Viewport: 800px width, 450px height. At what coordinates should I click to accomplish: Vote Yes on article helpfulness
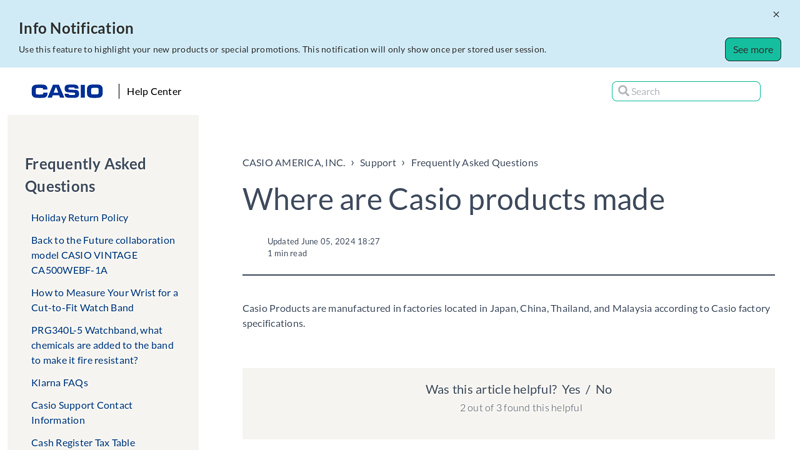(571, 389)
